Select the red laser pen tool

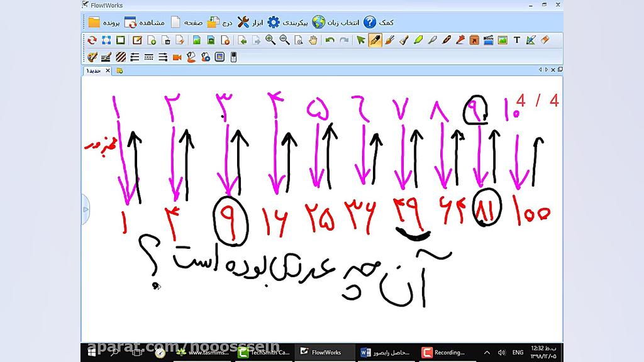(460, 40)
